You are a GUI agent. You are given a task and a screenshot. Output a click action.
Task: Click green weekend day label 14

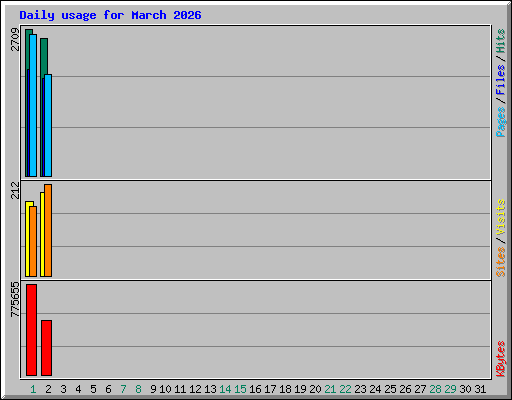[225, 389]
